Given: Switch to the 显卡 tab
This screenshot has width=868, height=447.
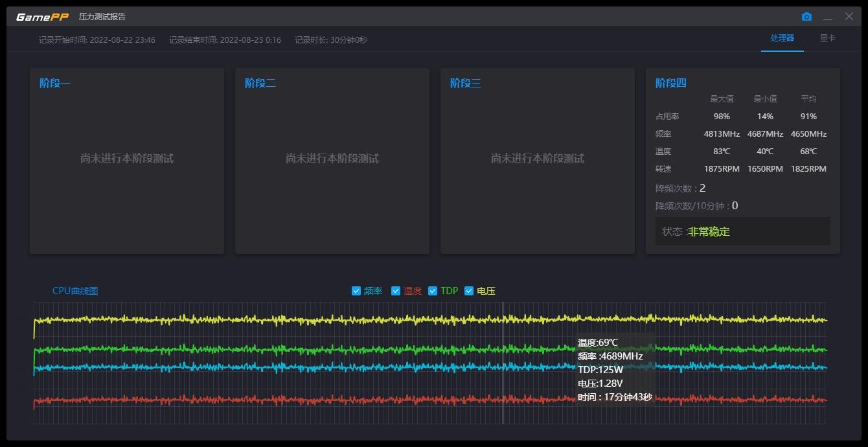Looking at the screenshot, I should pyautogui.click(x=827, y=38).
